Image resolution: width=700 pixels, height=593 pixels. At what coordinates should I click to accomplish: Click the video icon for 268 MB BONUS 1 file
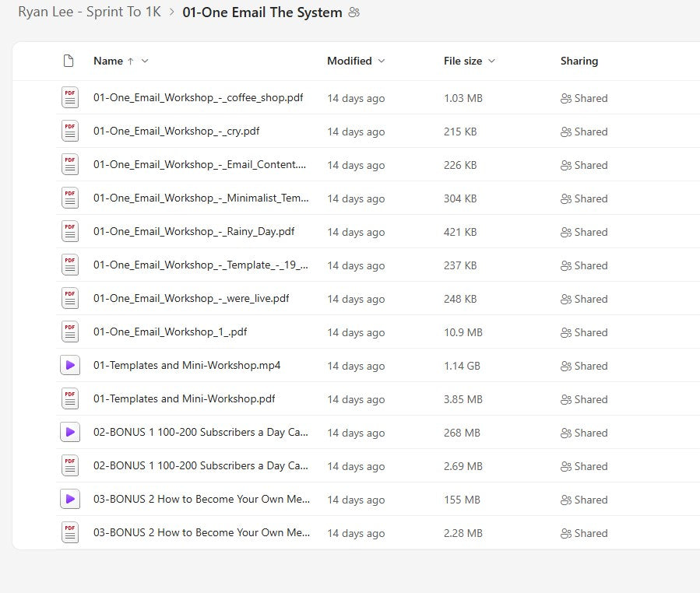point(70,432)
